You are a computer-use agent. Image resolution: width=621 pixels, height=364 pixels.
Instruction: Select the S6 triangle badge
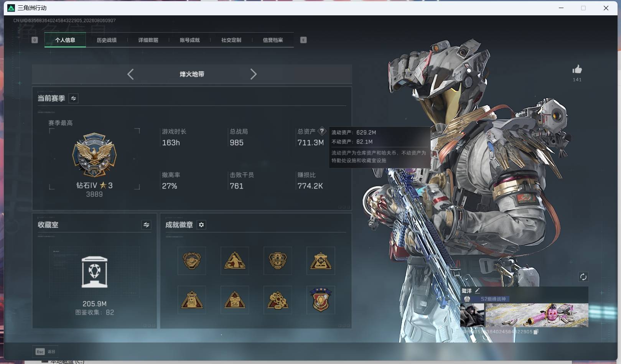(235, 300)
